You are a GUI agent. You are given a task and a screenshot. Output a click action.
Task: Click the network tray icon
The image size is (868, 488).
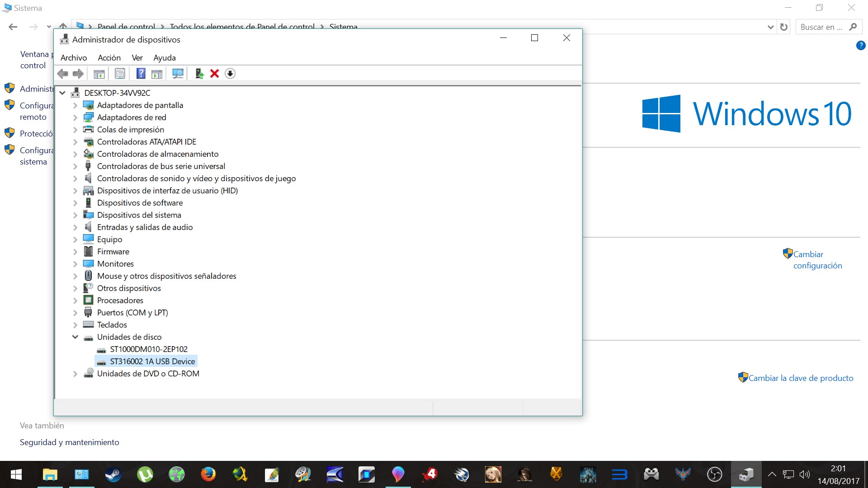(788, 474)
